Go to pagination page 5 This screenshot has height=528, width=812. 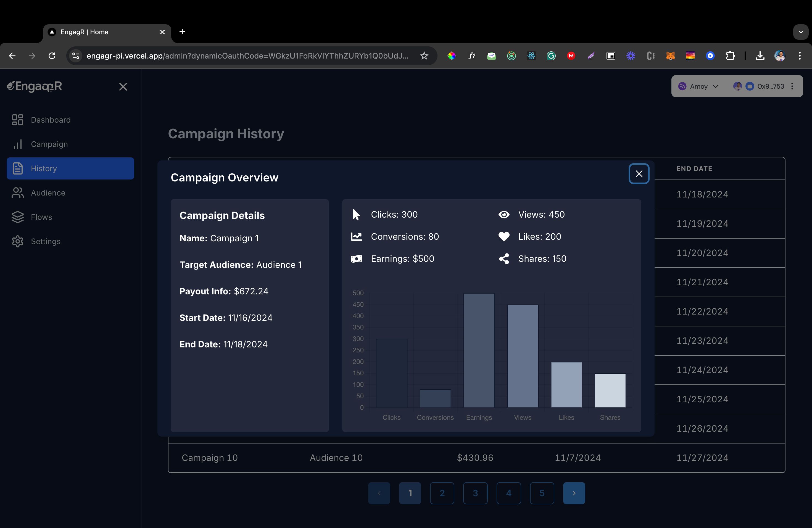coord(542,493)
